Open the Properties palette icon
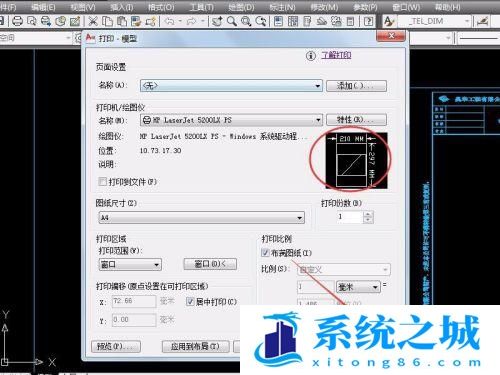This screenshot has width=500, height=375. pos(278,21)
